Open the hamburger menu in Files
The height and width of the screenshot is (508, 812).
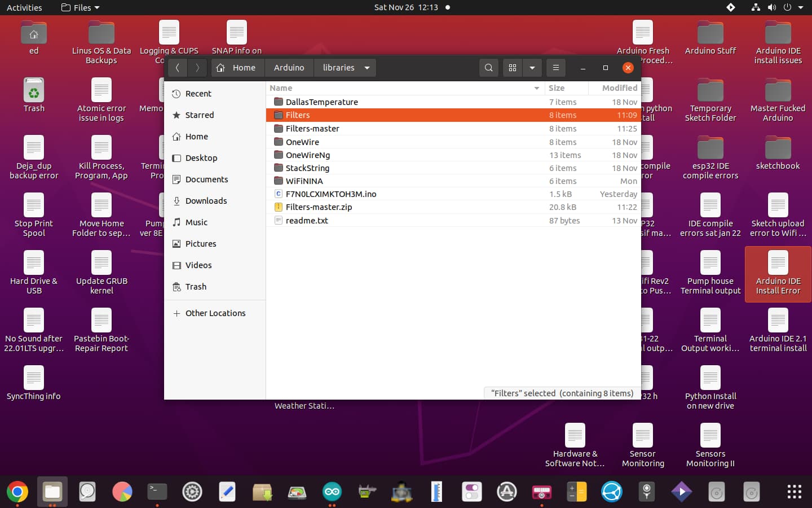[556, 68]
